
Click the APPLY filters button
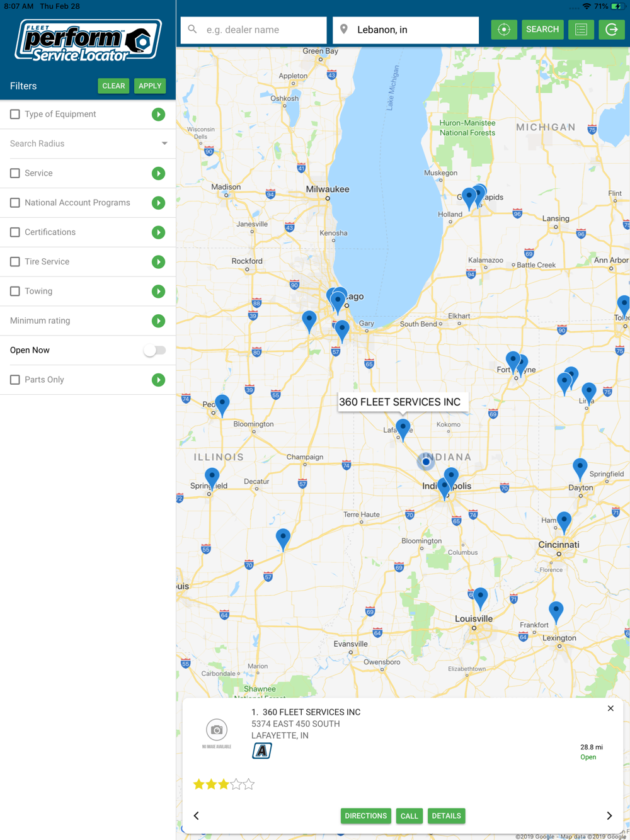pos(150,86)
